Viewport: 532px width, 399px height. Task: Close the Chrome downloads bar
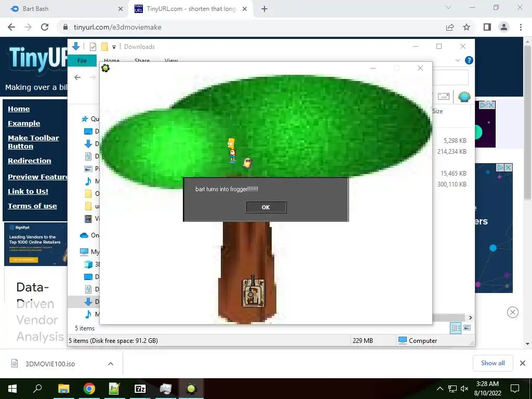[523, 363]
